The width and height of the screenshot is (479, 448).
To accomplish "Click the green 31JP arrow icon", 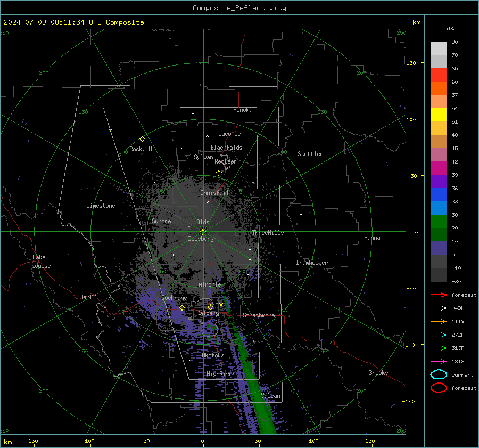I will coord(439,348).
